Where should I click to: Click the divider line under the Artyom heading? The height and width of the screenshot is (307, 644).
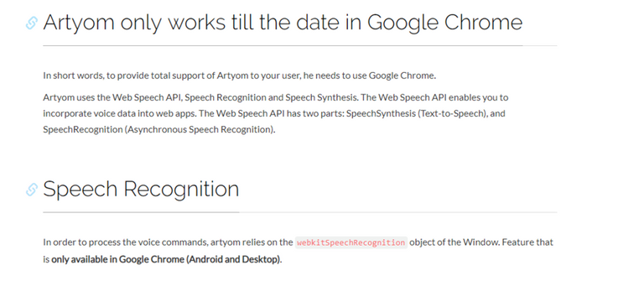300,45
